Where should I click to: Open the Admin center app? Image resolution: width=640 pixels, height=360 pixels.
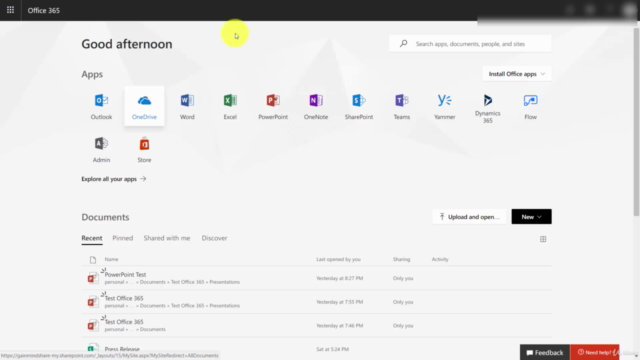pyautogui.click(x=101, y=149)
